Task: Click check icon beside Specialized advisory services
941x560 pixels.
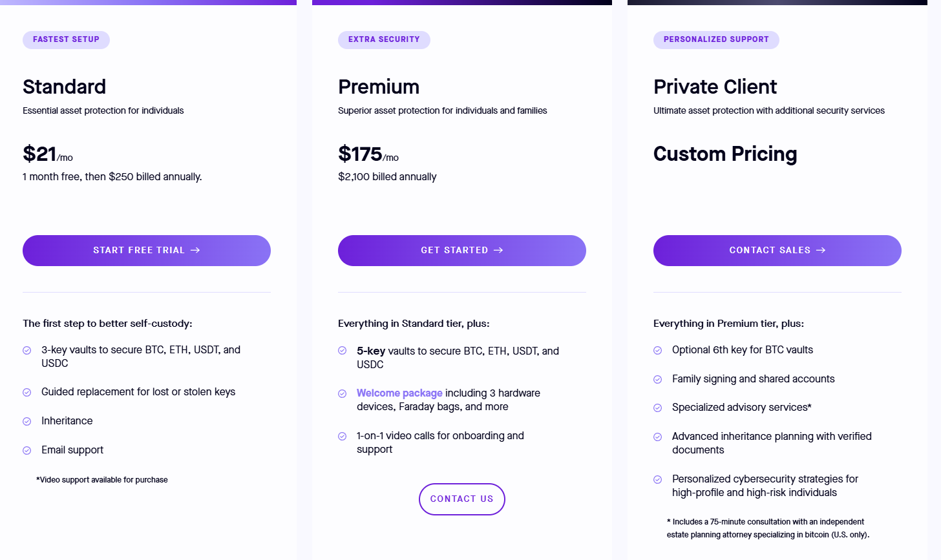Action: [658, 408]
